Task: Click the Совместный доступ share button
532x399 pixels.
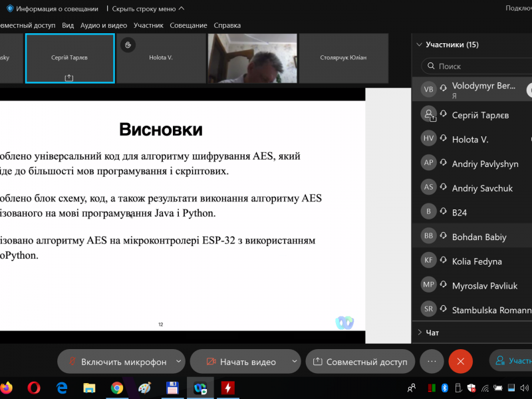Action: [360, 362]
